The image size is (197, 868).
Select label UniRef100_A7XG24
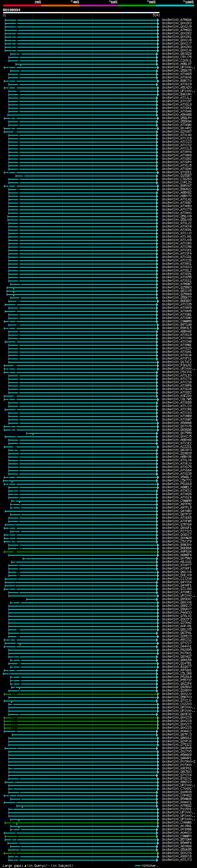[x=176, y=497]
